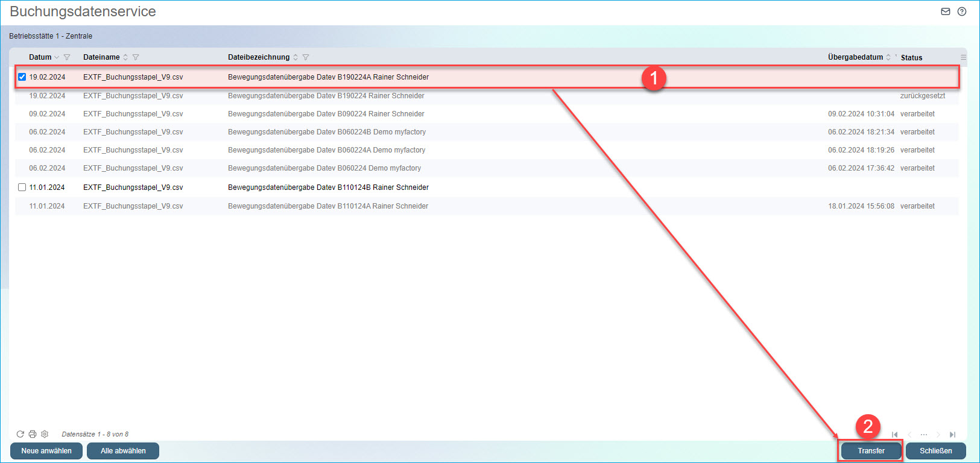Open the filter for the Dateibezeichnung column

306,57
